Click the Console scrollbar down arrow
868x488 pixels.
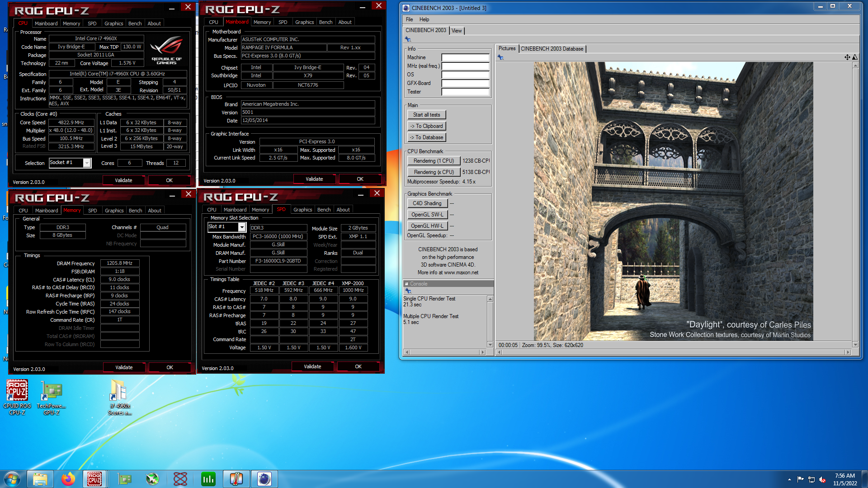(490, 345)
